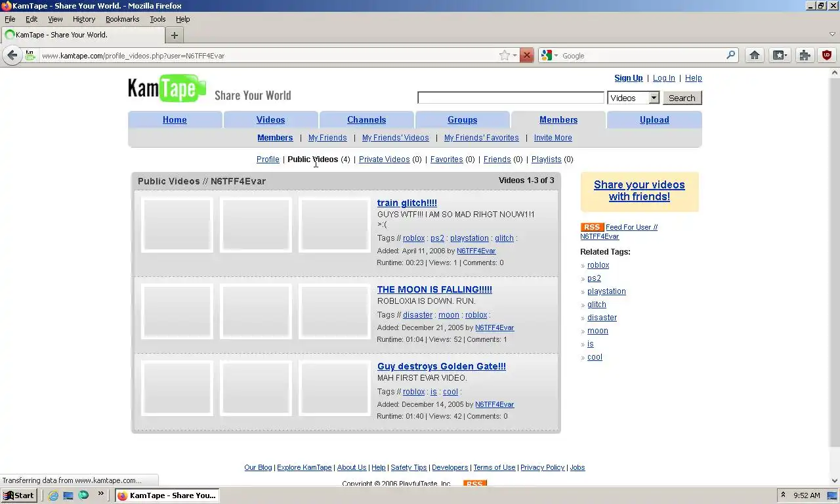
Task: Select the KamTape browser tab
Action: (x=83, y=35)
